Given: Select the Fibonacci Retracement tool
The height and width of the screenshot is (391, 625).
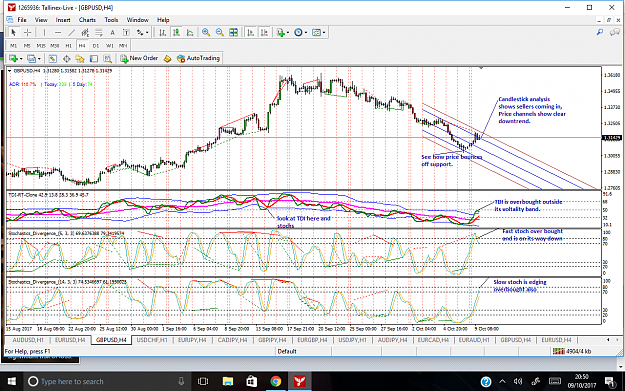Looking at the screenshot, I should click(x=98, y=33).
